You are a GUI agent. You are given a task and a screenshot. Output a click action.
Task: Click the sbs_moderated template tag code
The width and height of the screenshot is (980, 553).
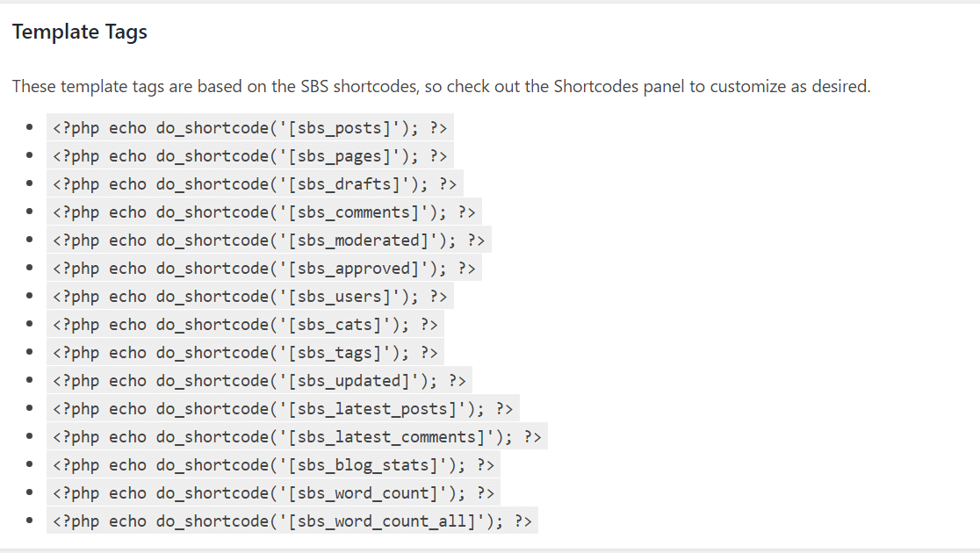click(269, 240)
